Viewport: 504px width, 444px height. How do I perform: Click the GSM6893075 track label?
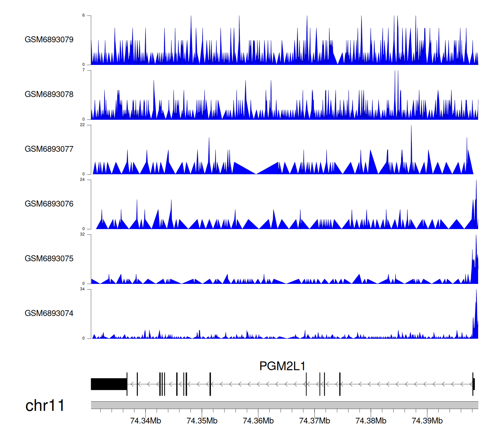point(49,259)
